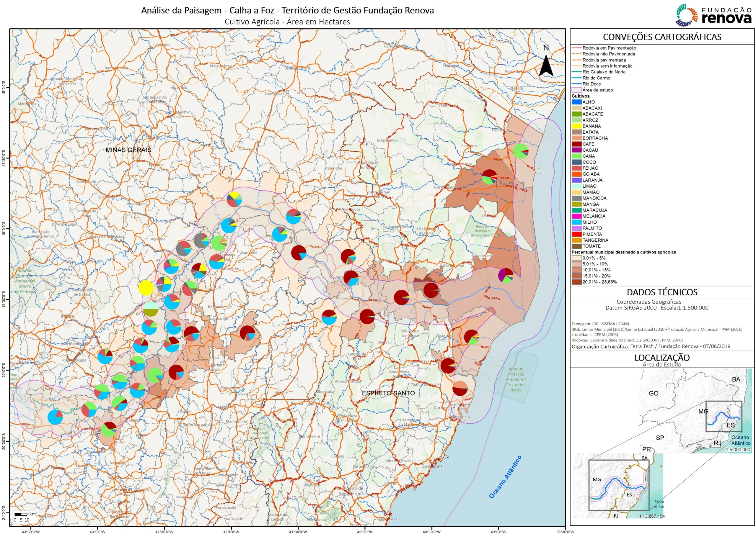Click the MINAS GERAIS state label

(128, 150)
